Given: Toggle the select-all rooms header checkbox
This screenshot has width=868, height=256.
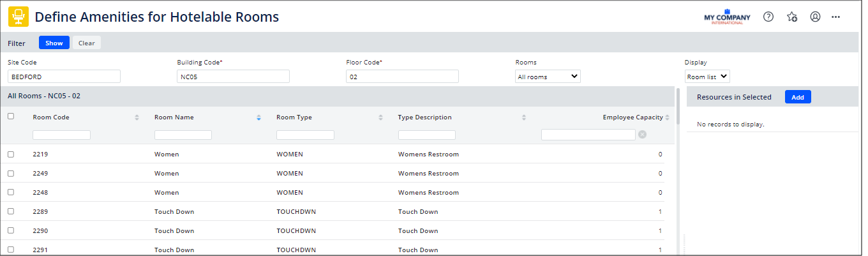Looking at the screenshot, I should coord(10,116).
